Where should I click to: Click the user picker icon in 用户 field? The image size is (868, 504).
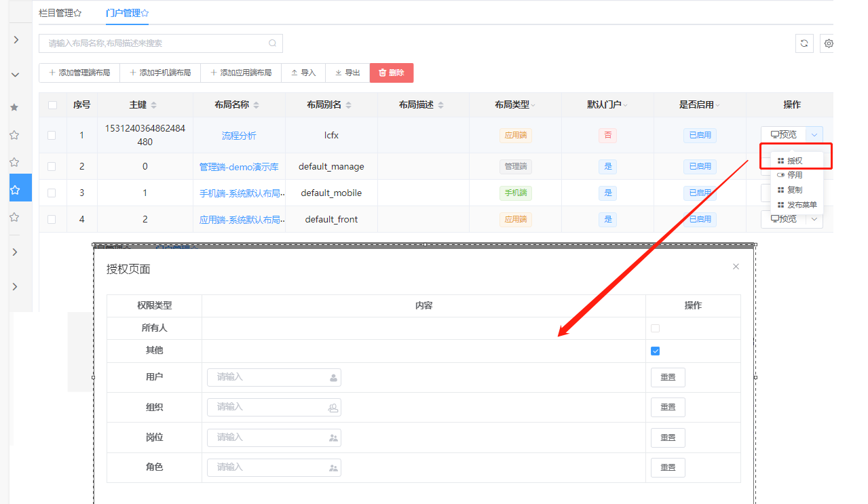333,378
